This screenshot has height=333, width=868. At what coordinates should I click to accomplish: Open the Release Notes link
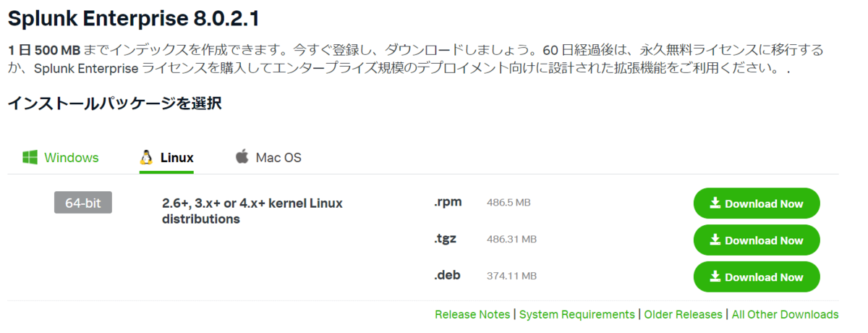pos(472,314)
